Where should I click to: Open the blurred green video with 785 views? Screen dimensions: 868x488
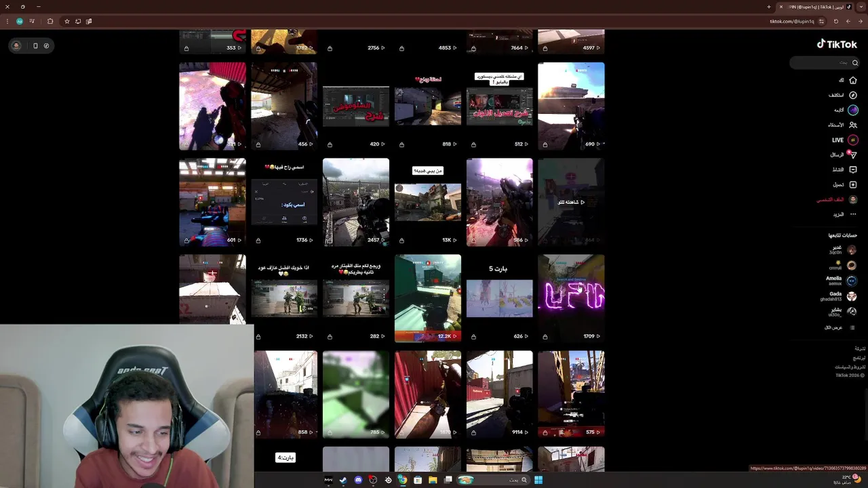tap(356, 394)
